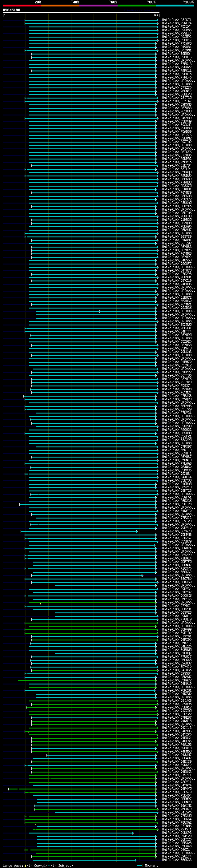
Task: Select the UniRef100_A1DGL4 label
Action: (x=176, y=558)
